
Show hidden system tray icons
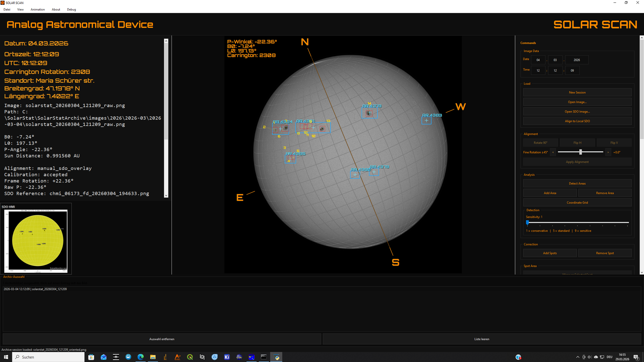[x=578, y=357]
